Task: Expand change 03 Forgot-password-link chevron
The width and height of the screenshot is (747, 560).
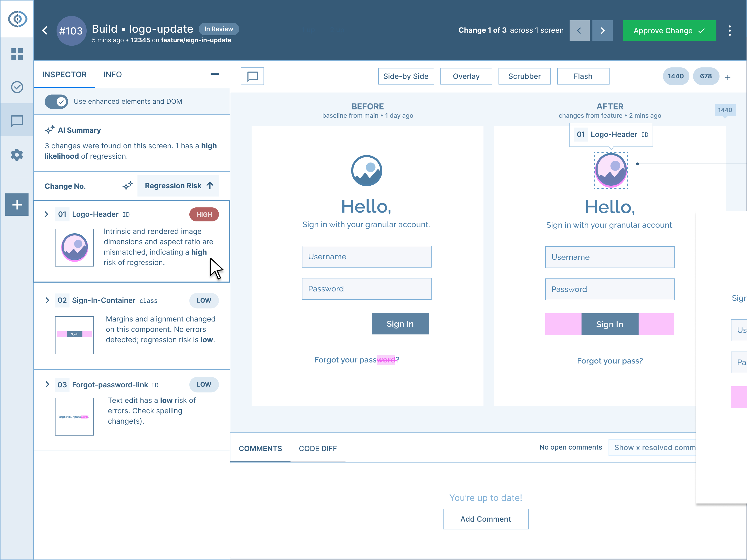Action: [47, 384]
